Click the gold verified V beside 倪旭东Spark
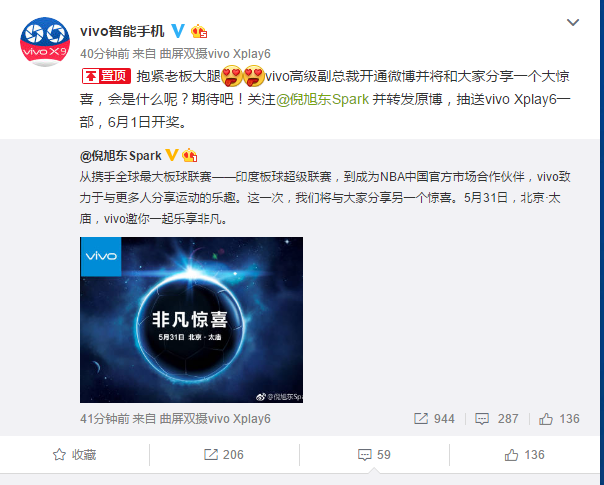Viewport: 604px width, 485px height. tap(172, 155)
